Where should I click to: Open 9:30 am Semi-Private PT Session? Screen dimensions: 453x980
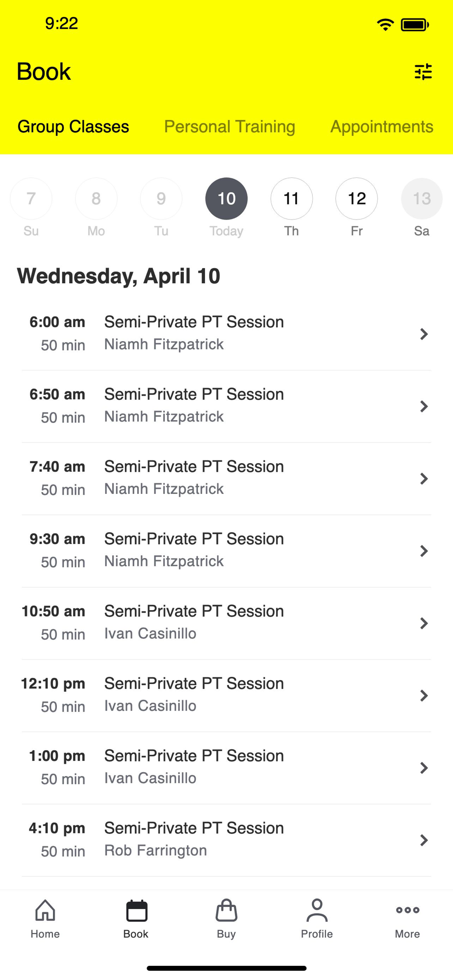click(x=194, y=550)
